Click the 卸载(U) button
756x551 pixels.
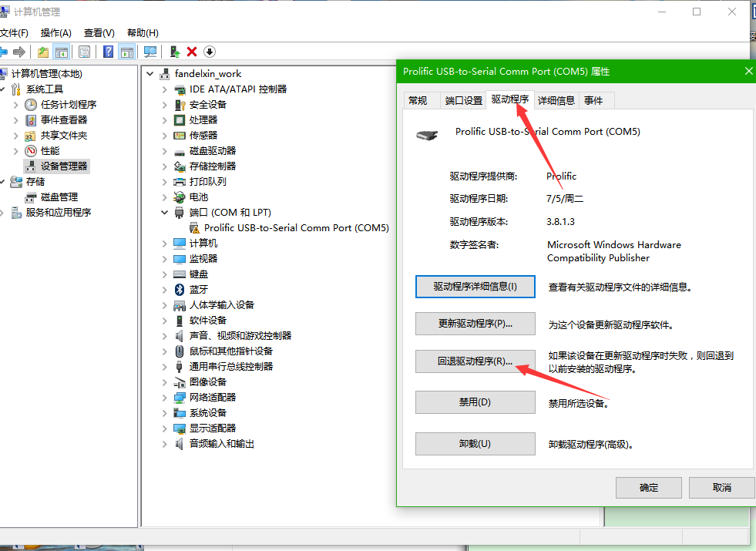(475, 444)
